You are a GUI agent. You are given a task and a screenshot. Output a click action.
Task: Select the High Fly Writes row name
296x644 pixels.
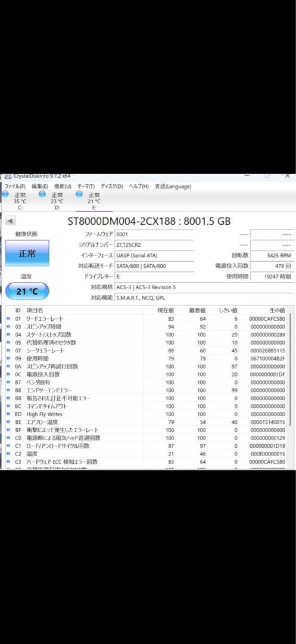[x=44, y=414]
